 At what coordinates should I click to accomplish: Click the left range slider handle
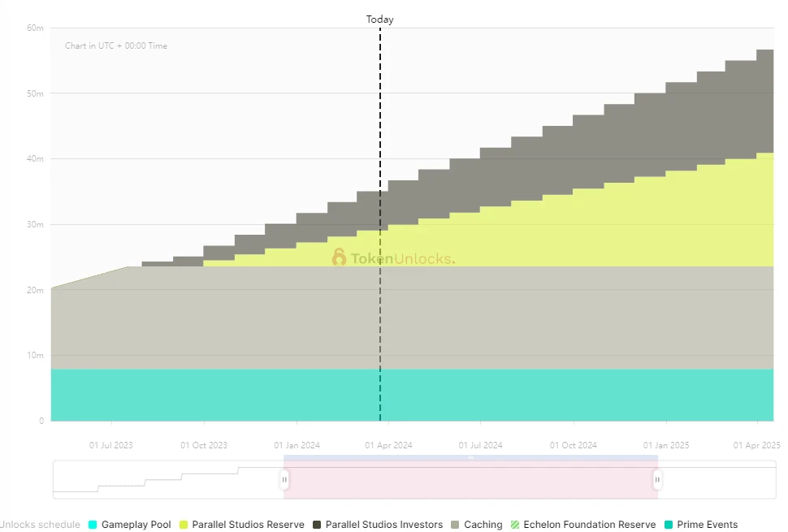click(x=284, y=479)
